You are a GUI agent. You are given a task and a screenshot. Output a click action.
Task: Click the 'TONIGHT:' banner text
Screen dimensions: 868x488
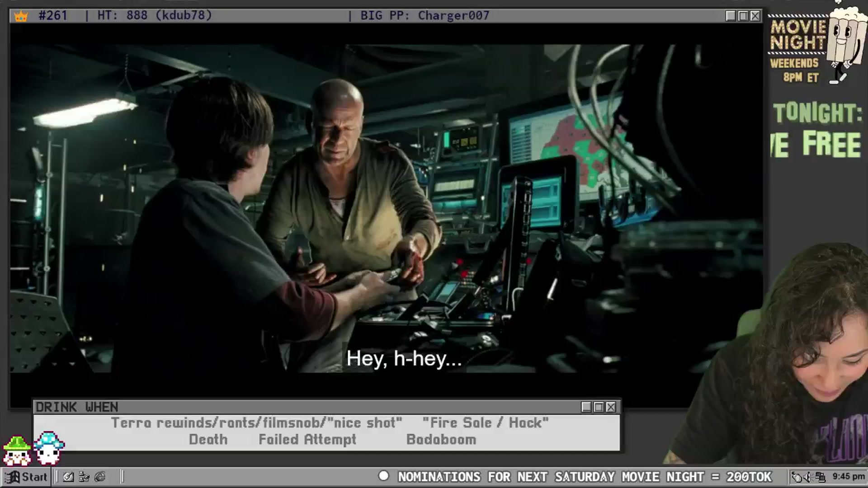pos(817,113)
